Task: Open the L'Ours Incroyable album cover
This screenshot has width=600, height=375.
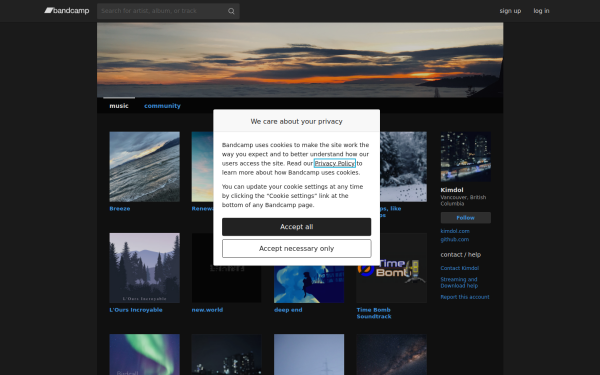Action: (x=144, y=268)
